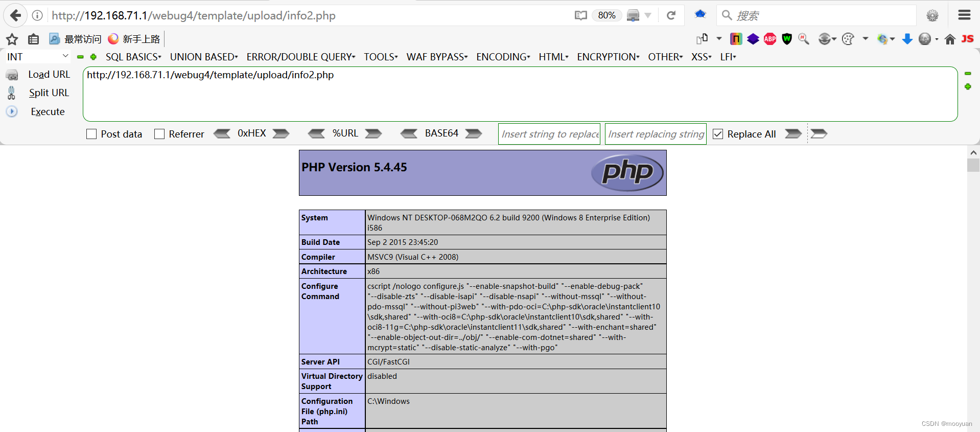Screen dimensions: 980x432
Task: Open the cookie manager icon
Action: point(848,39)
